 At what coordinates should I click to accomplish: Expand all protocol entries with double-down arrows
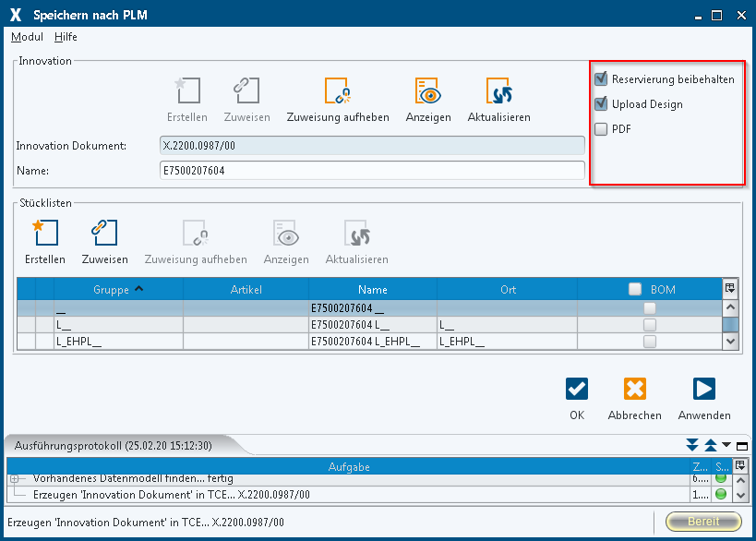[x=692, y=446]
